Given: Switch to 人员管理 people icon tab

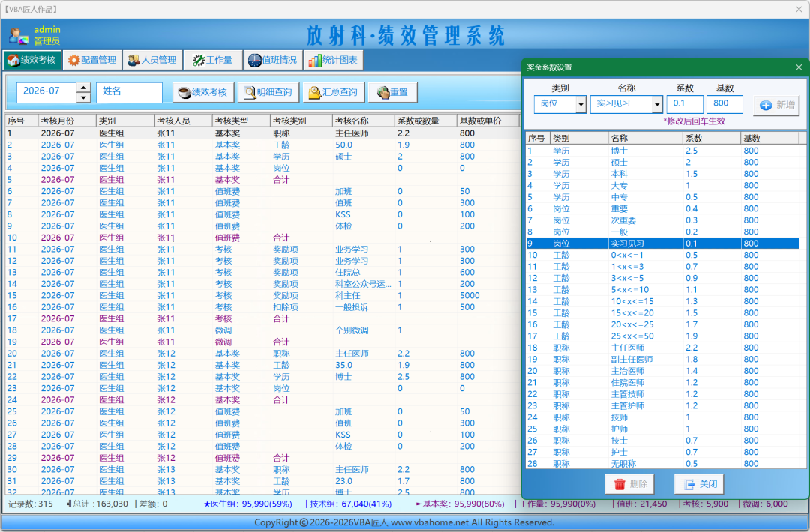Looking at the screenshot, I should (x=153, y=61).
